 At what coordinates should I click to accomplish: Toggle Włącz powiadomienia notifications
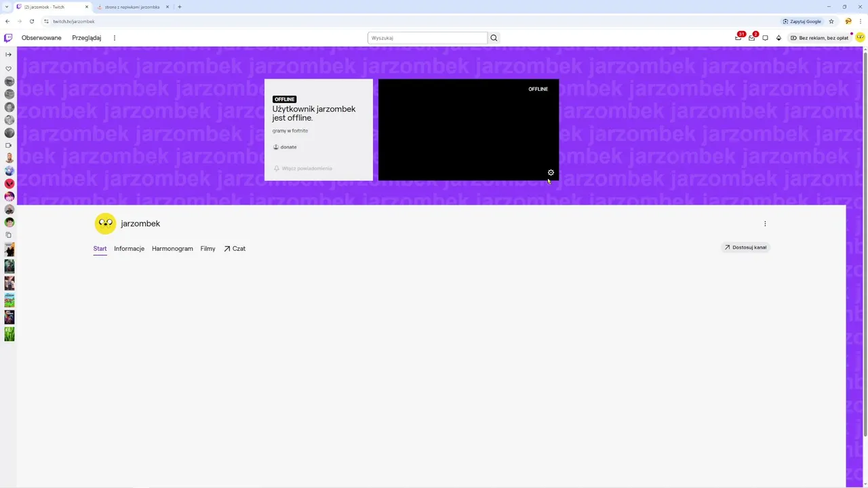[x=303, y=168]
